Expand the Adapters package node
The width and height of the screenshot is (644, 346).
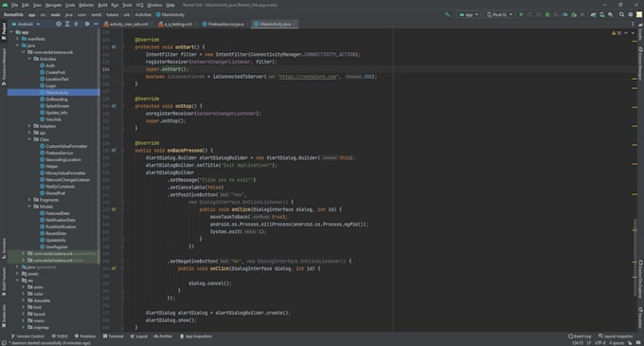point(29,126)
